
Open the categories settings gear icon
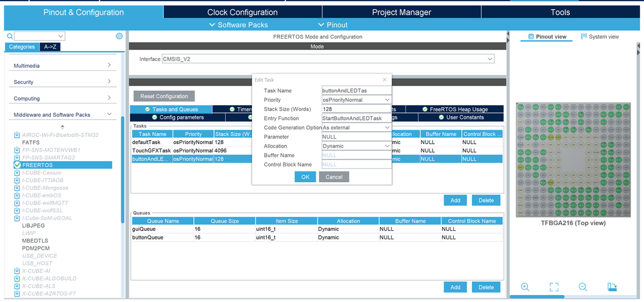point(119,36)
